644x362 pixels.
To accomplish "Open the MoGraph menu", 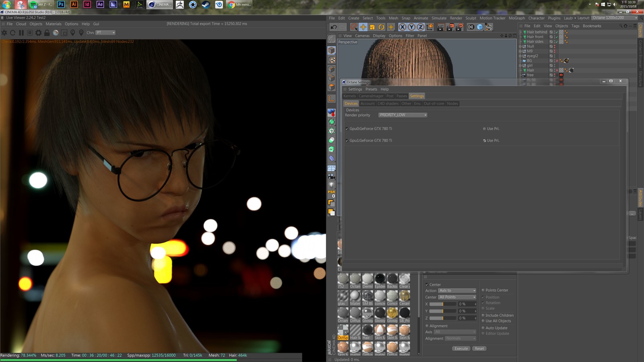I will [x=517, y=18].
